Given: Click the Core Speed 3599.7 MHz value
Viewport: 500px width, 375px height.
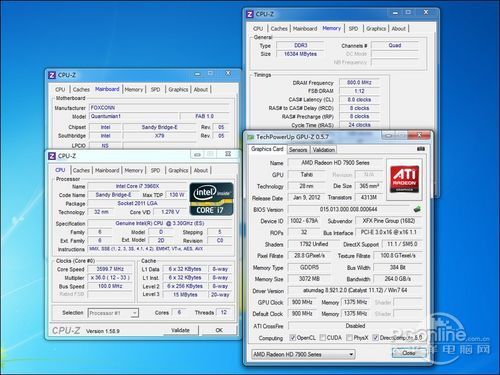Looking at the screenshot, I should (110, 269).
